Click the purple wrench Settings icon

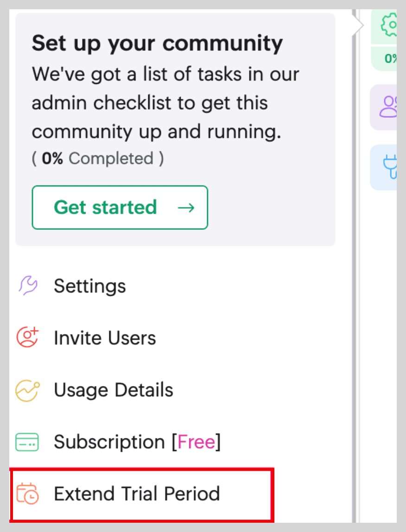point(28,285)
